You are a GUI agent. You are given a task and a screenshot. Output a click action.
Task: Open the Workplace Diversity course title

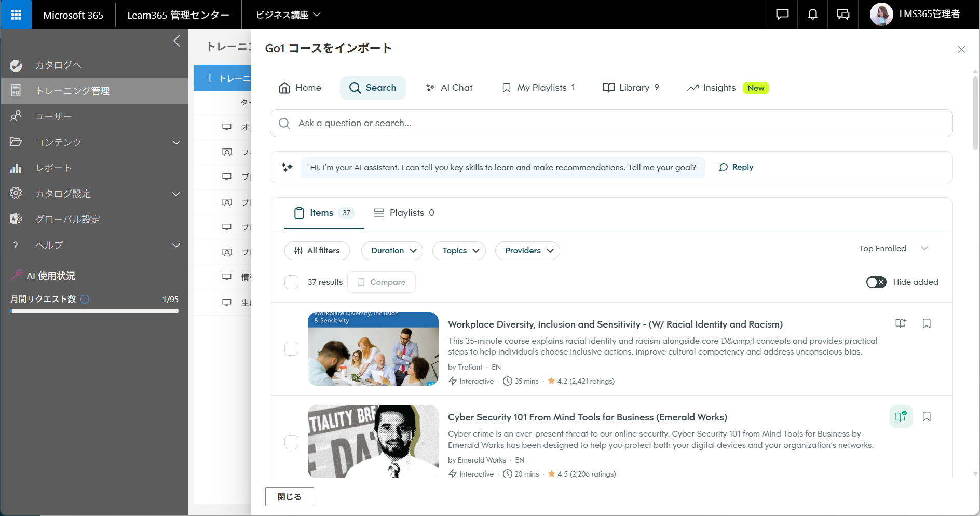click(615, 324)
